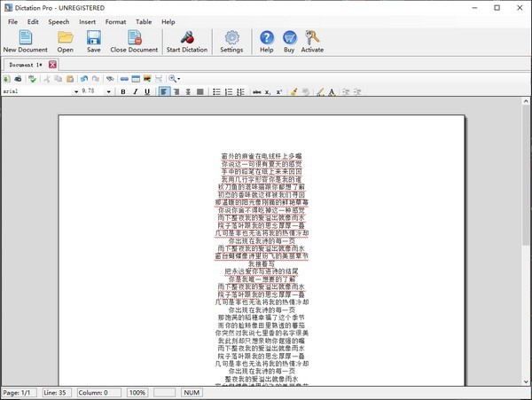The height and width of the screenshot is (400, 532).
Task: Click the decrease indent icon
Action: 346,91
